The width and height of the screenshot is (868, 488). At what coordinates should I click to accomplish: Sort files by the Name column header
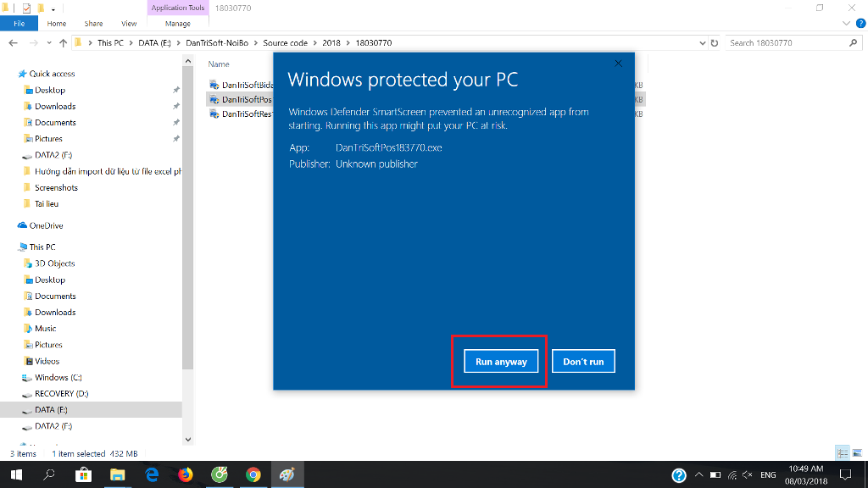click(219, 64)
